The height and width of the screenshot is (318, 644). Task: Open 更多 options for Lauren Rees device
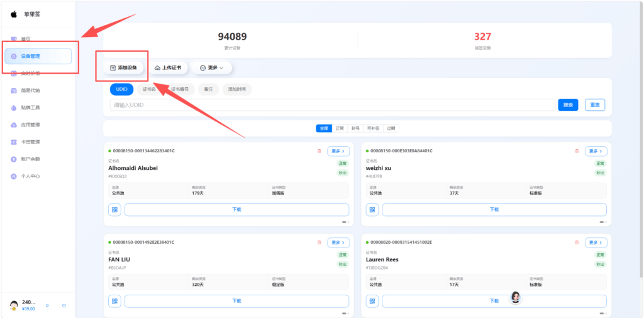596,242
